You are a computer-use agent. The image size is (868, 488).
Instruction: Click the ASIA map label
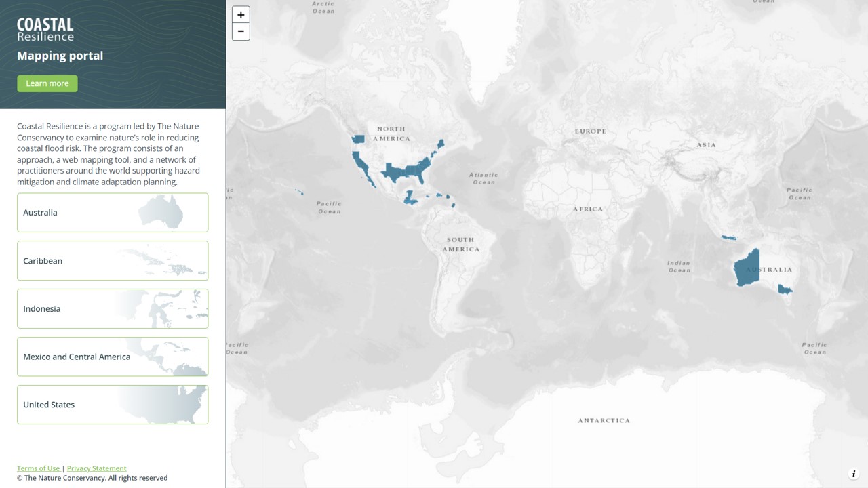(706, 145)
